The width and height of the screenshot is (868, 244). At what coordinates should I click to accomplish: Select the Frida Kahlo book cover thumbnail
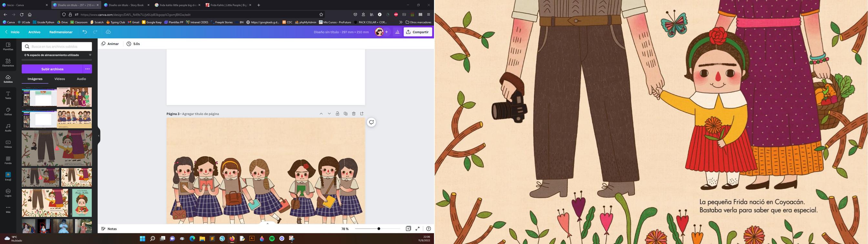pos(82,203)
